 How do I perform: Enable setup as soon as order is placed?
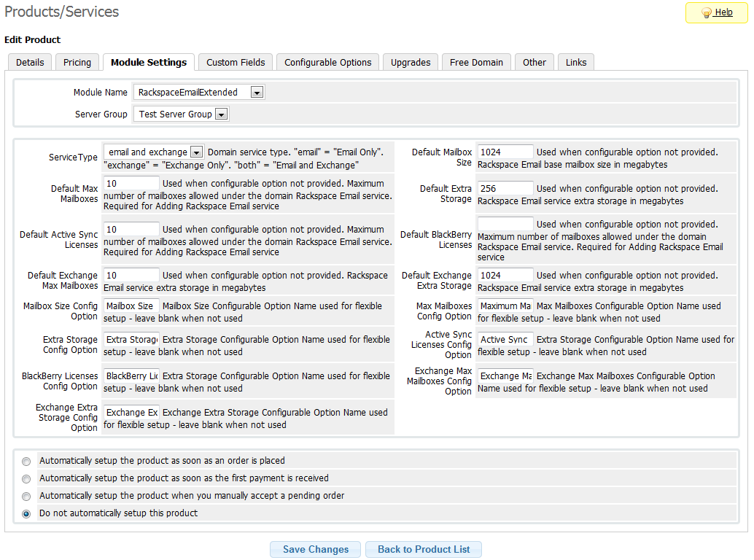(x=26, y=461)
